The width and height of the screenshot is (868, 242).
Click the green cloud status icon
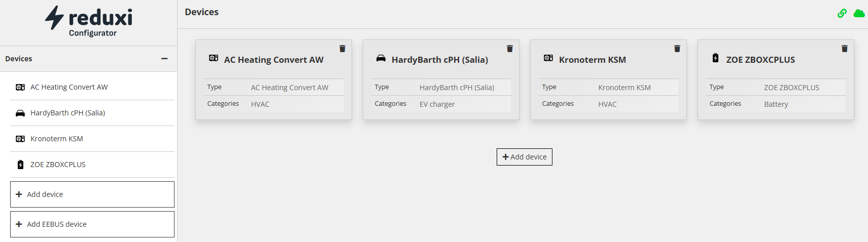point(859,13)
